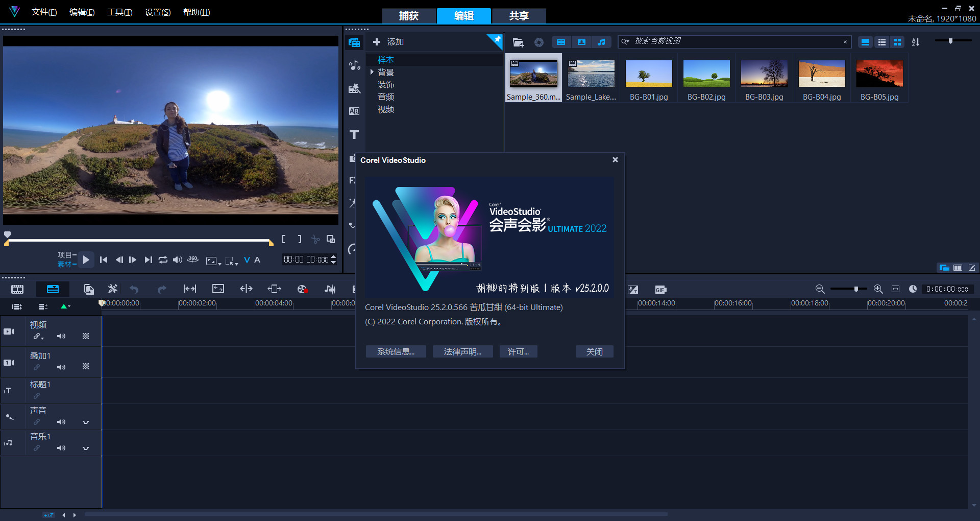Click the split clip scissors icon

pos(315,239)
